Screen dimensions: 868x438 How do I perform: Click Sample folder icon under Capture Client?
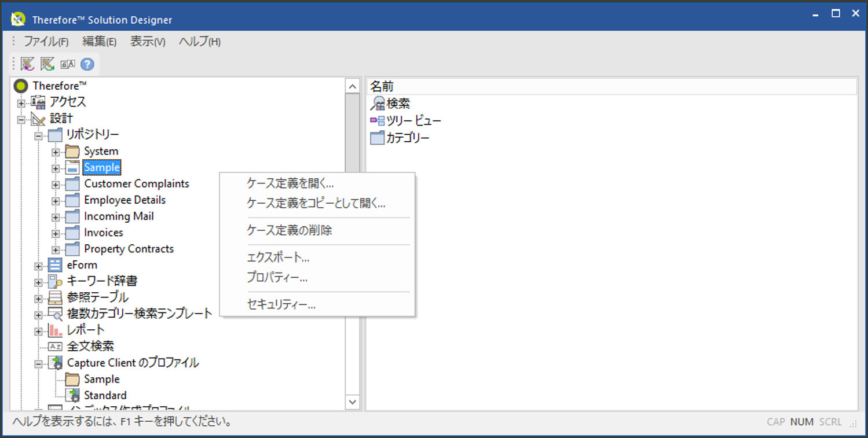[x=72, y=380]
